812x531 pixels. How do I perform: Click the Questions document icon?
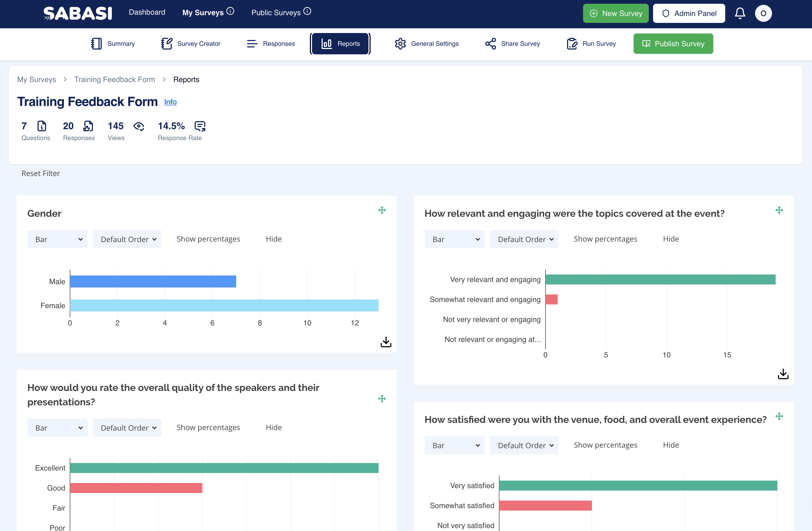pyautogui.click(x=42, y=126)
